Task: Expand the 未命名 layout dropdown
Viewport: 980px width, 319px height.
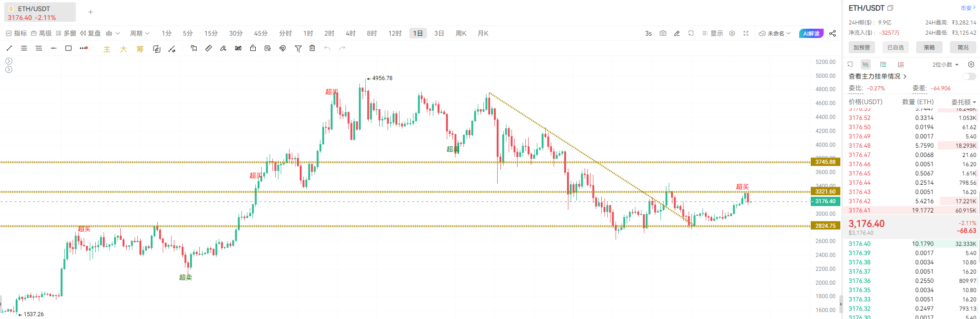Action: coord(775,33)
